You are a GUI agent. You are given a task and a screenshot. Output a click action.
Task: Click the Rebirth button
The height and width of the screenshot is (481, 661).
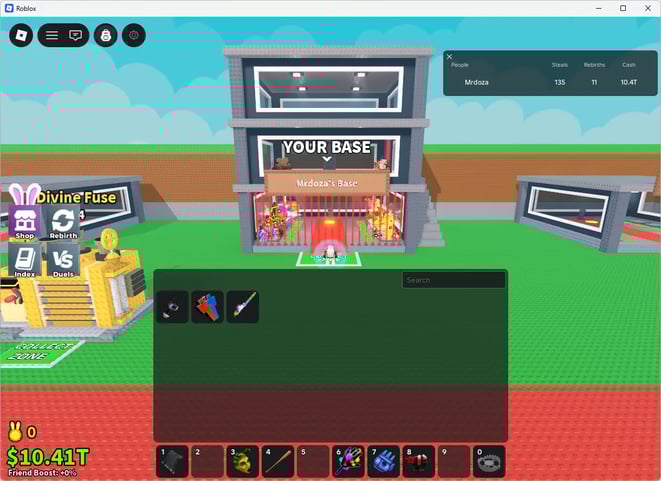pos(63,223)
